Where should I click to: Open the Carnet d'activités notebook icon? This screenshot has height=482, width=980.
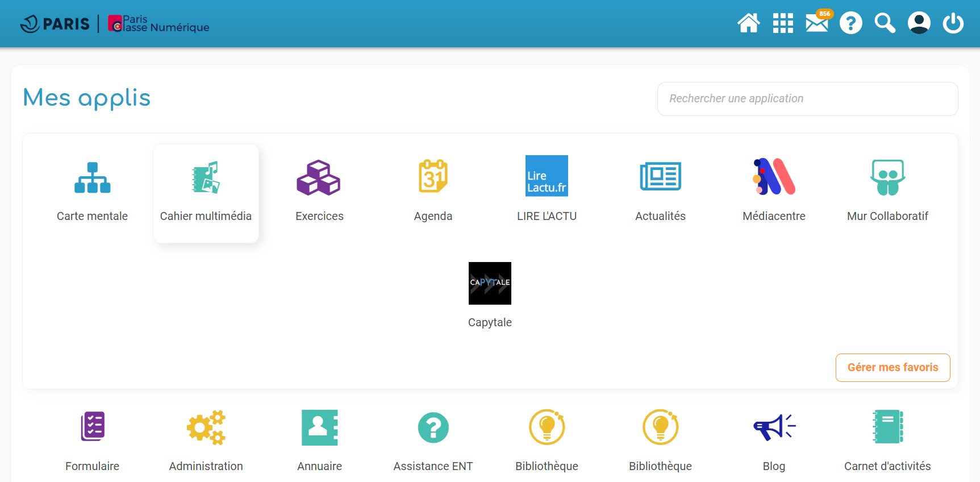(888, 426)
